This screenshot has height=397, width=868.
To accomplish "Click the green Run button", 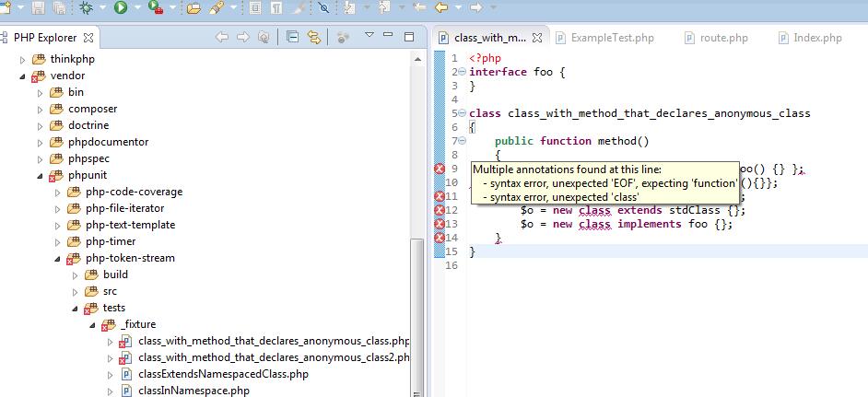I will click(x=120, y=8).
